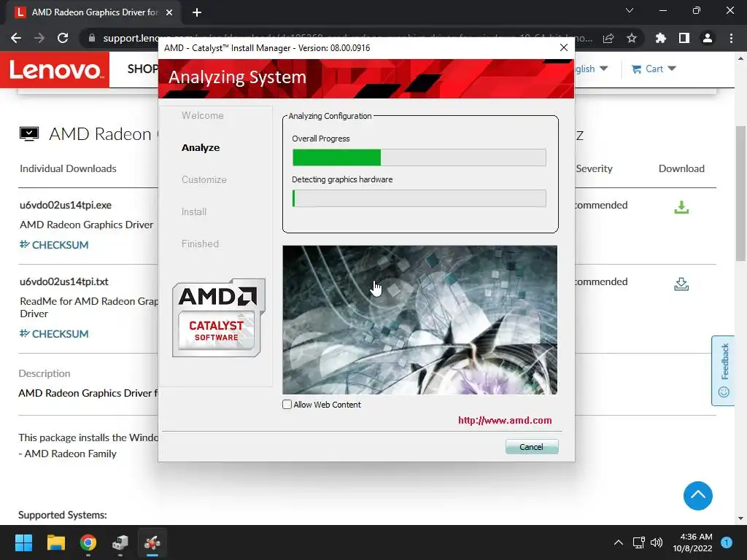Viewport: 747px width, 560px height.
Task: Download the u6vdo02us14tpi.txt ReadMe file icon
Action: click(x=681, y=284)
